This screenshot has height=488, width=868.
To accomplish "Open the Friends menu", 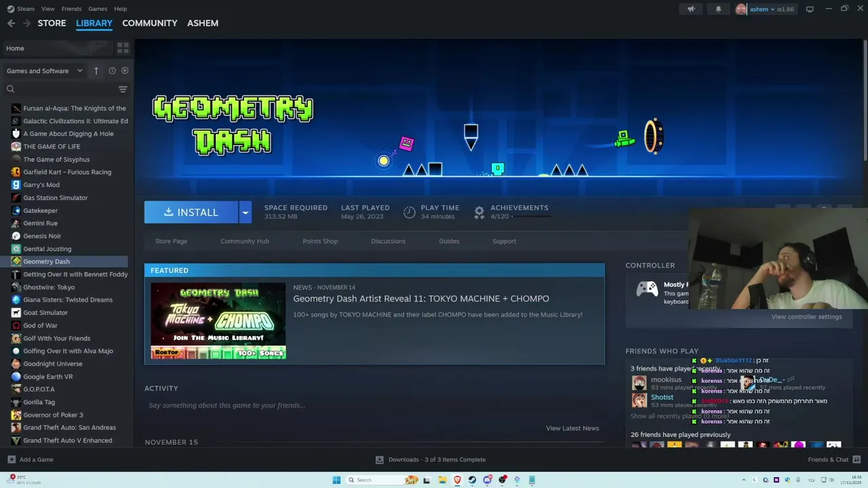I will point(71,9).
